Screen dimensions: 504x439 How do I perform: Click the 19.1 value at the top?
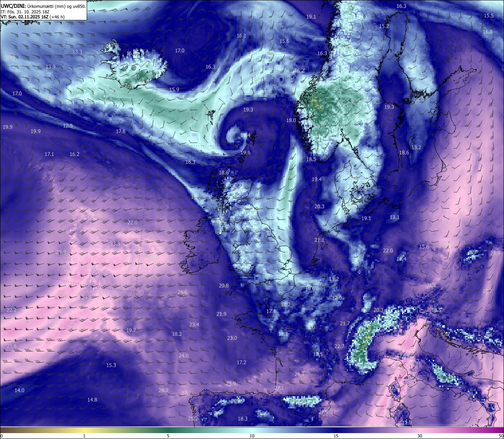point(311,17)
